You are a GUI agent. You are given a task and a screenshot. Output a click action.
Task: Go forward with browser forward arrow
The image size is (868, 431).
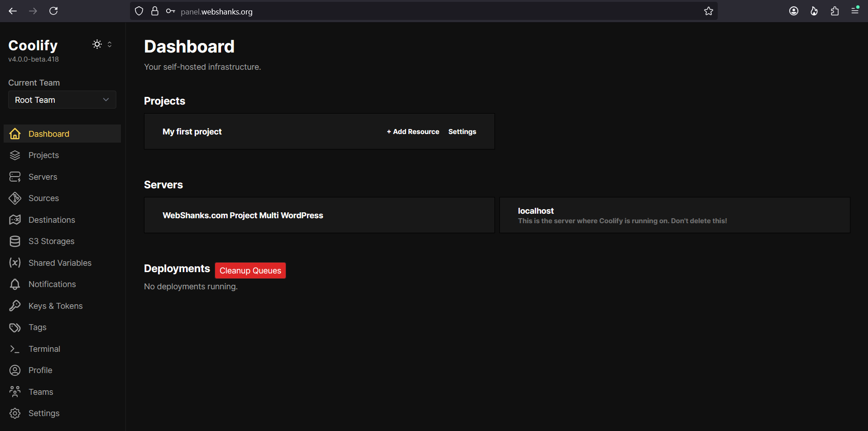tap(33, 11)
